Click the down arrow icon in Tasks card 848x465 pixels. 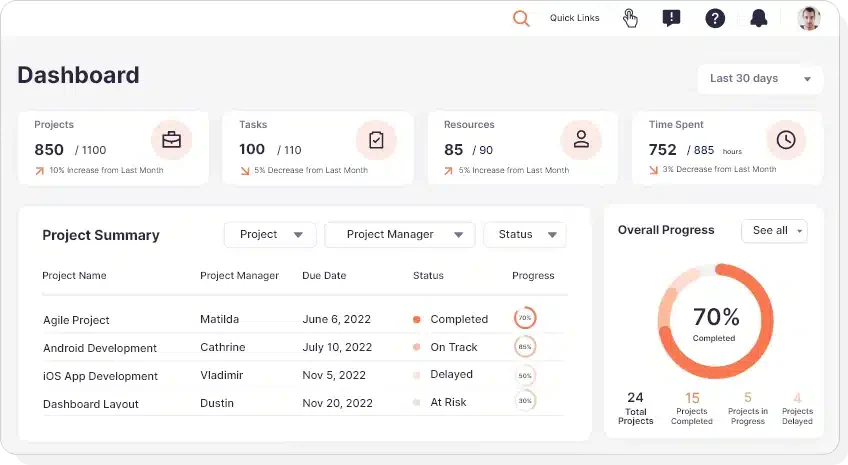245,171
